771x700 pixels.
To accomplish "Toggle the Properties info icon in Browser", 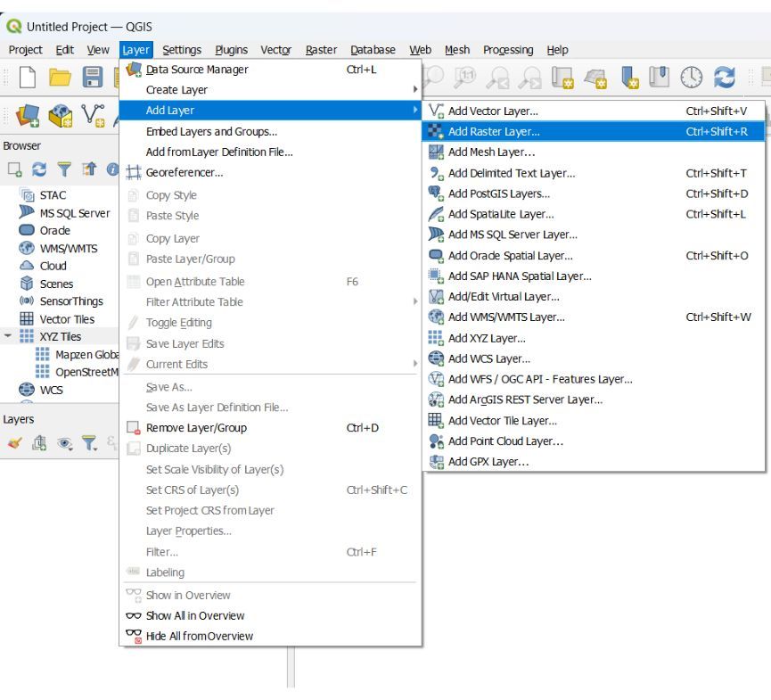I will [x=111, y=168].
